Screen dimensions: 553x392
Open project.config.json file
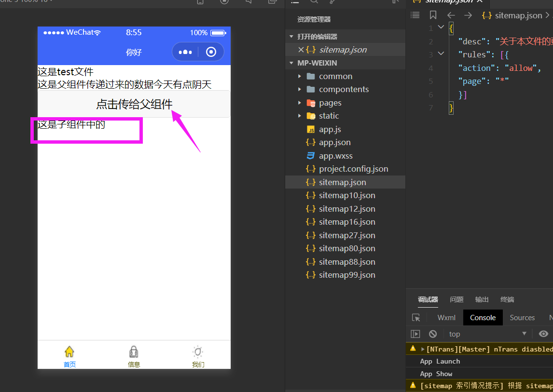coord(353,169)
